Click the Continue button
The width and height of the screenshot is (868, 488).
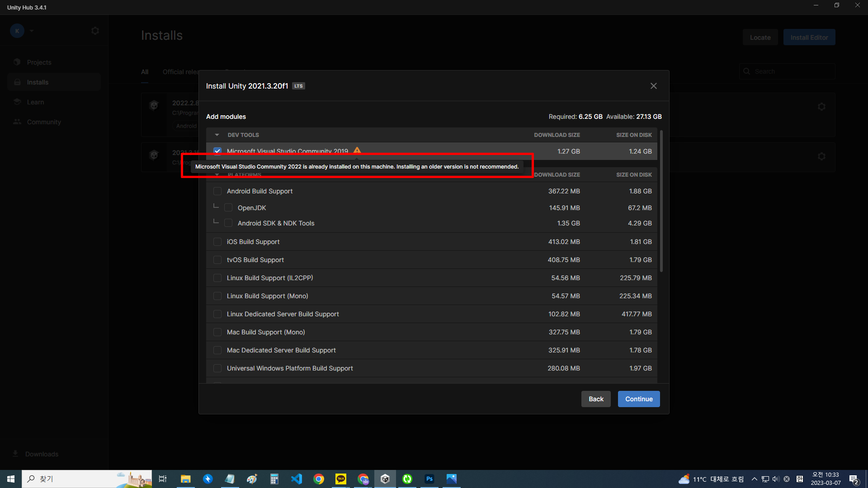[639, 399]
